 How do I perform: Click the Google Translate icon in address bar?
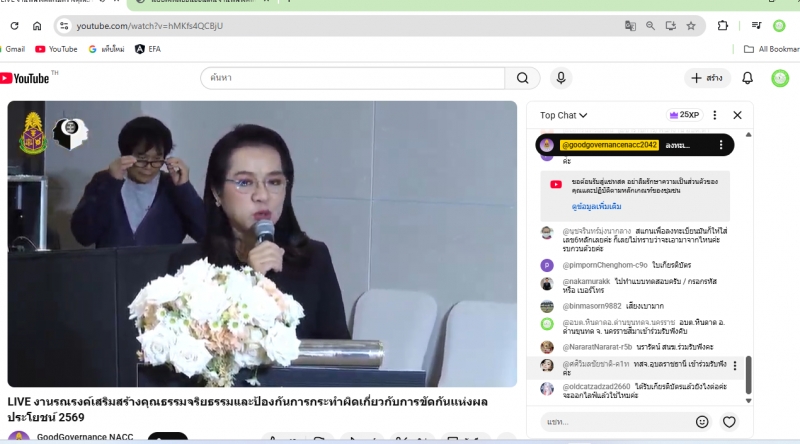coord(630,26)
